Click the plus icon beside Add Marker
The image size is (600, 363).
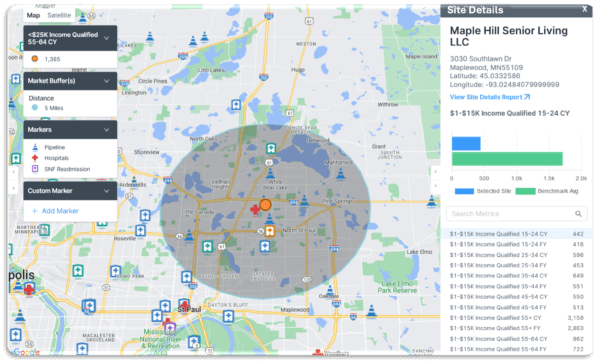click(34, 211)
